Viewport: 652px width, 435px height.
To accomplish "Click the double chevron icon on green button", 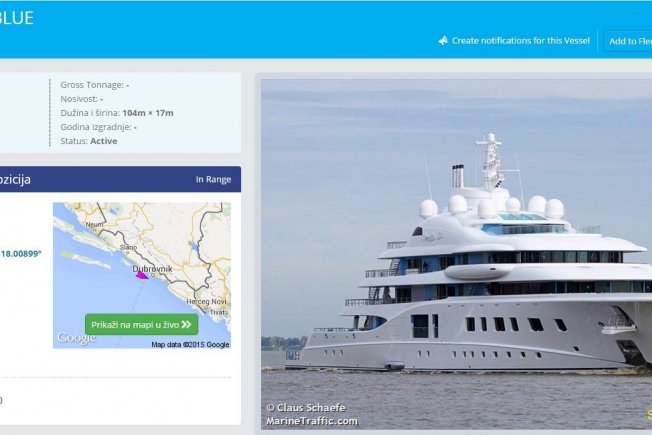I will (186, 324).
